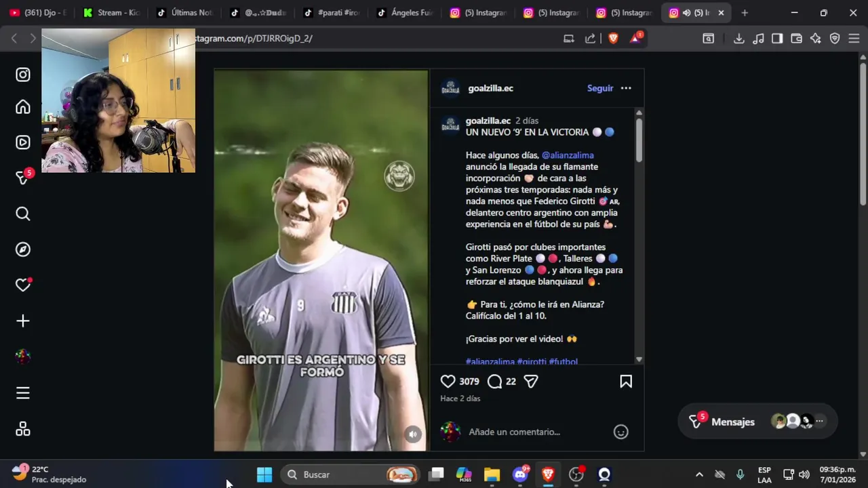Screen dimensions: 868x488
Task: Click the taskbar Buscar search box
Action: (x=351, y=474)
